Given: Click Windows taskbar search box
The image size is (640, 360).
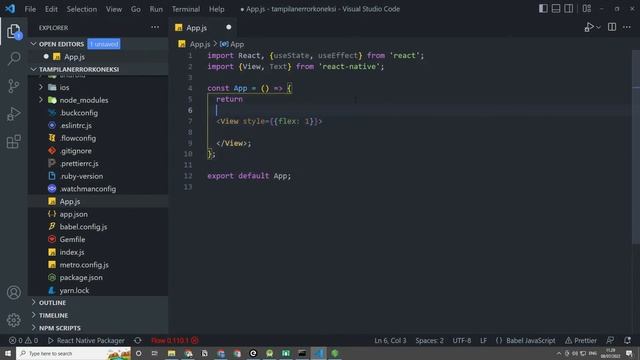Looking at the screenshot, I should click(x=73, y=353).
